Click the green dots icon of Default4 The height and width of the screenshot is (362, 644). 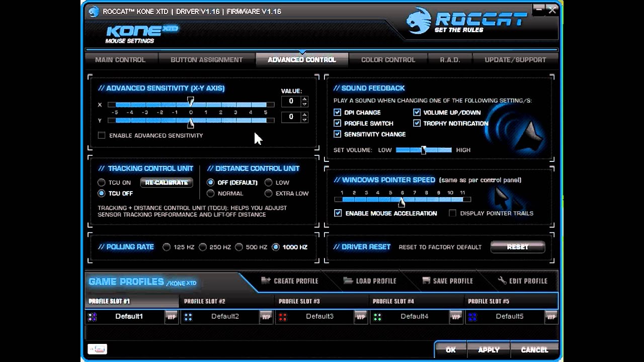click(x=377, y=317)
